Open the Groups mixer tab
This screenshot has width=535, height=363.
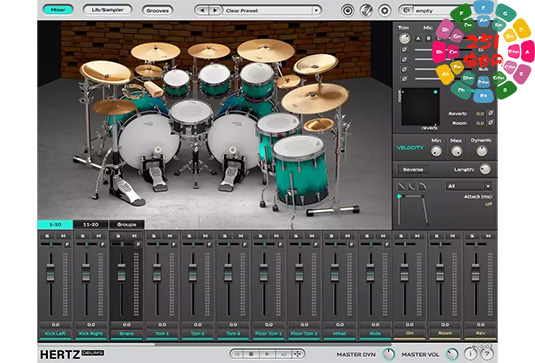click(x=127, y=224)
